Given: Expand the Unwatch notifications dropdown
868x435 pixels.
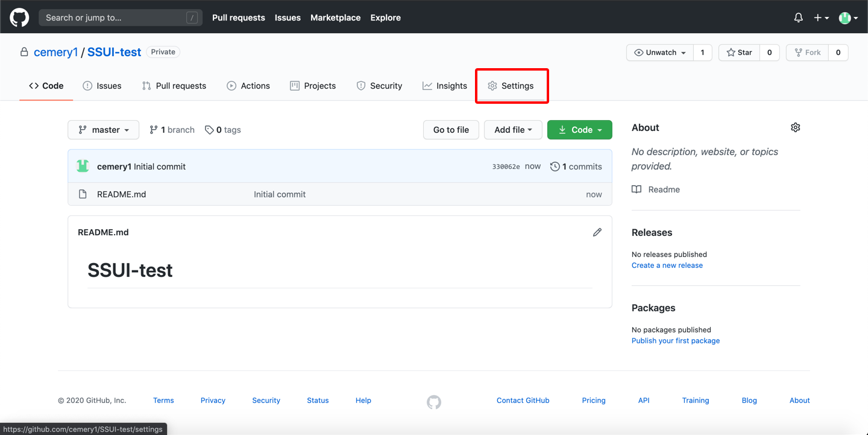Looking at the screenshot, I should [x=660, y=52].
